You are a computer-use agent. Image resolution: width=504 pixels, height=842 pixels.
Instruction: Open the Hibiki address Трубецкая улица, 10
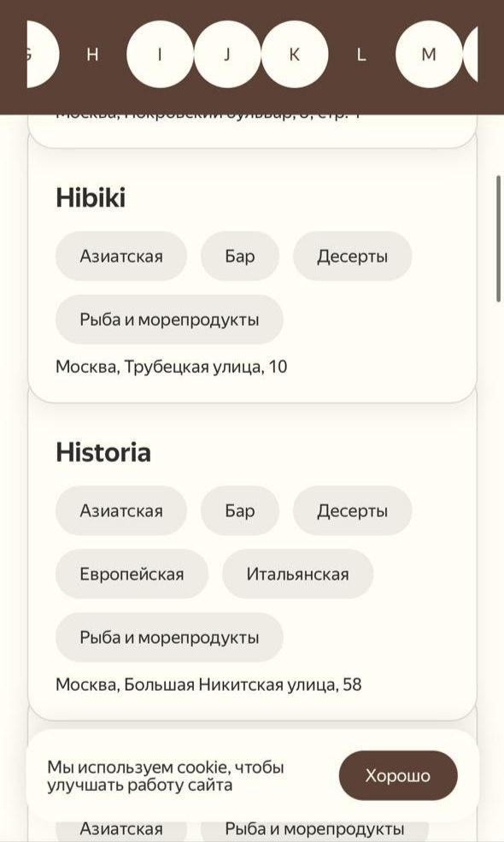[x=172, y=366]
